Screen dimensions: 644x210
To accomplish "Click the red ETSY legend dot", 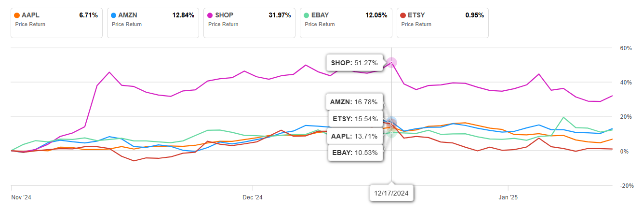I will tap(403, 15).
